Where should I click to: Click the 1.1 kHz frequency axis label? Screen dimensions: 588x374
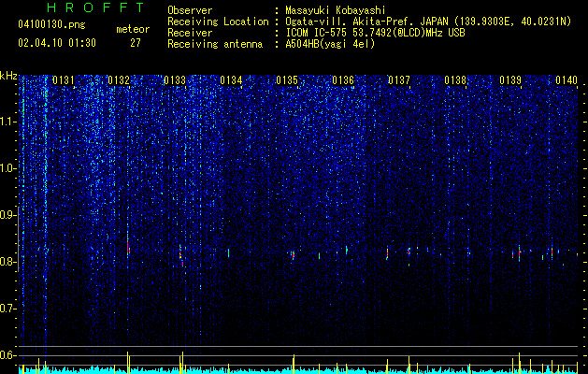point(8,122)
